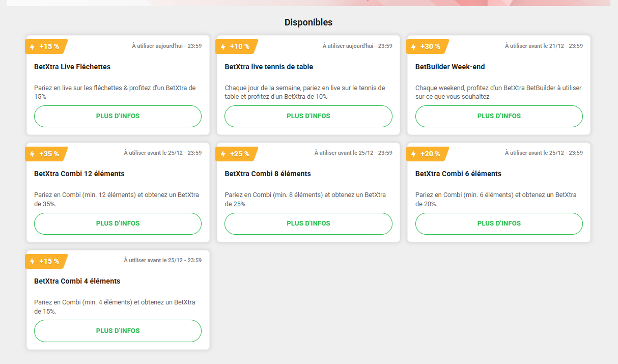The width and height of the screenshot is (618, 364).
Task: Select the BetXtra Combi 4 éléments title
Action: coord(77,281)
